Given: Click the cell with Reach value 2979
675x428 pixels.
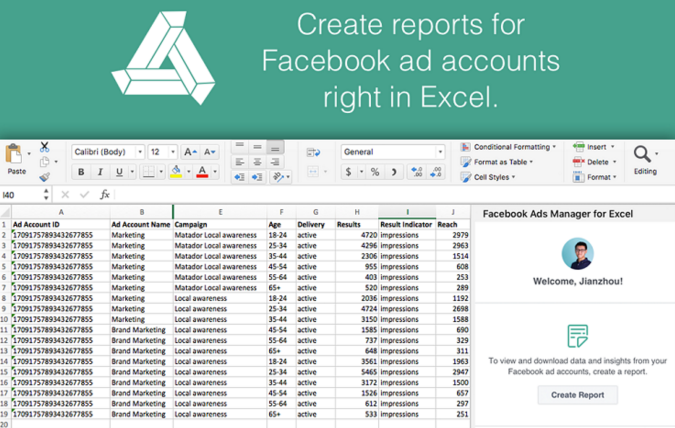Looking at the screenshot, I should tap(452, 235).
